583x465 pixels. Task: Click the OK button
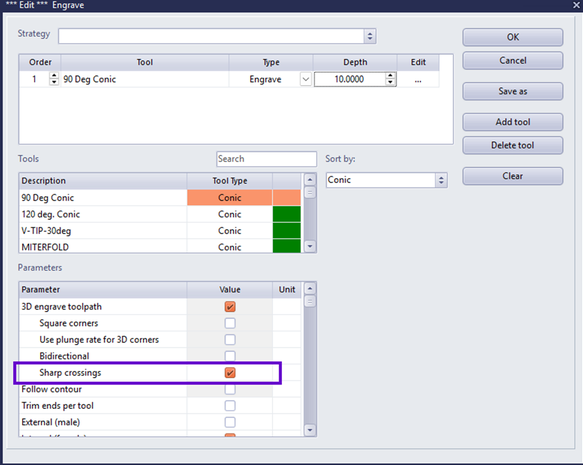(512, 37)
